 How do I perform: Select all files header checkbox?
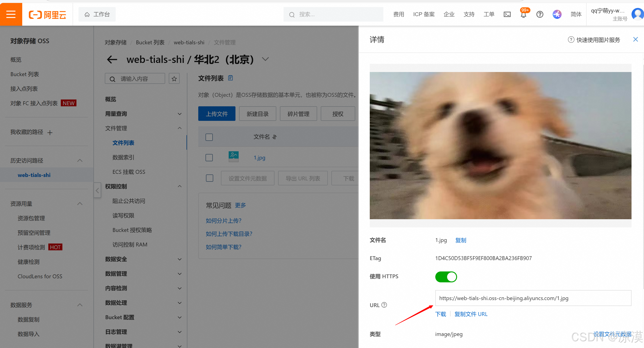click(209, 137)
